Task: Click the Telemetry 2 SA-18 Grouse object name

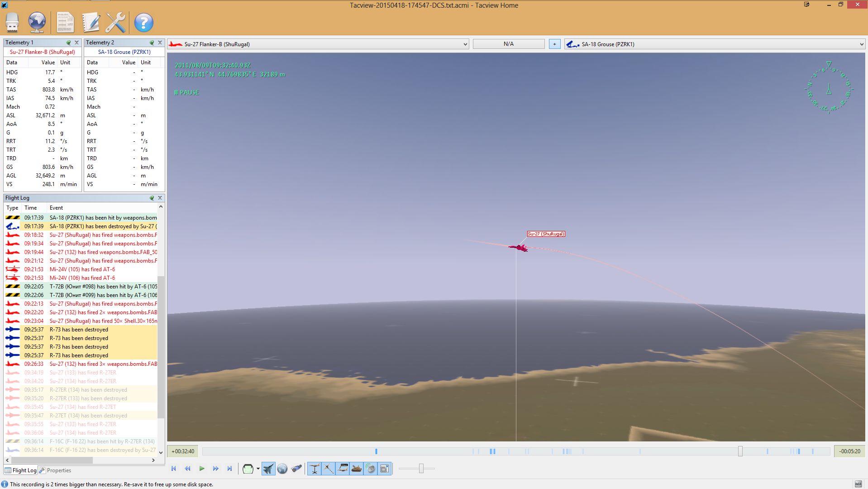Action: click(124, 52)
